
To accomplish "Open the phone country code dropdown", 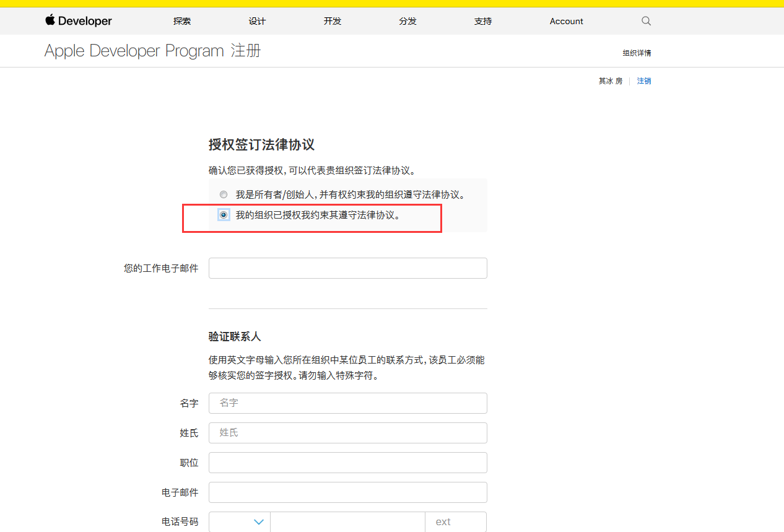I will [x=240, y=522].
